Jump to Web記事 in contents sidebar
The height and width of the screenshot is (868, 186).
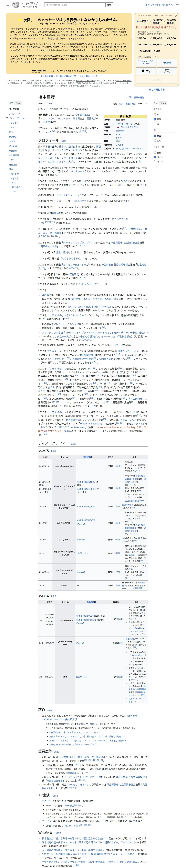[13, 146]
